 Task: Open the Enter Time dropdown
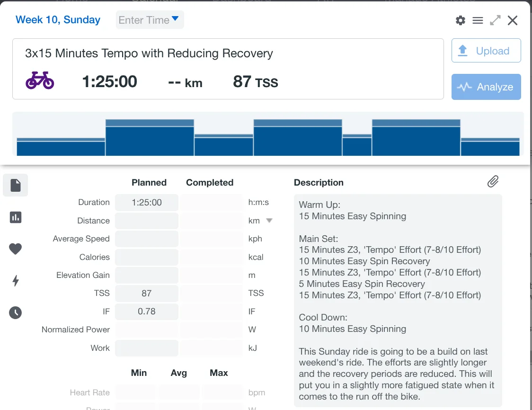coord(150,20)
